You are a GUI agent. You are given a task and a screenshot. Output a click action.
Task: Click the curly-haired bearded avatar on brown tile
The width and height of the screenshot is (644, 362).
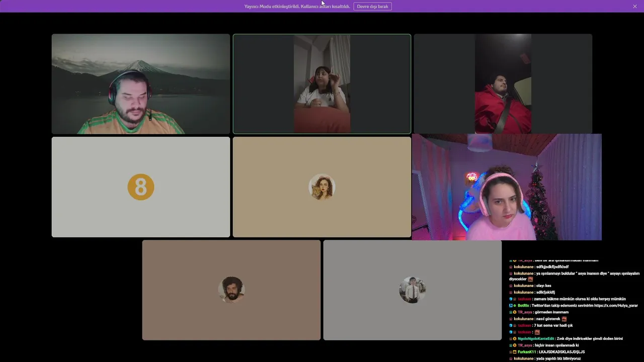click(x=231, y=290)
